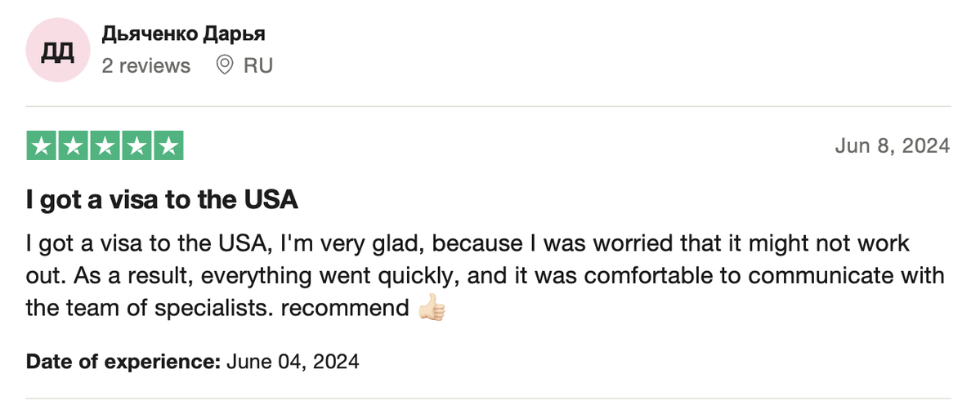
Task: Click the June 04, 2024 experience date
Action: pos(292,361)
